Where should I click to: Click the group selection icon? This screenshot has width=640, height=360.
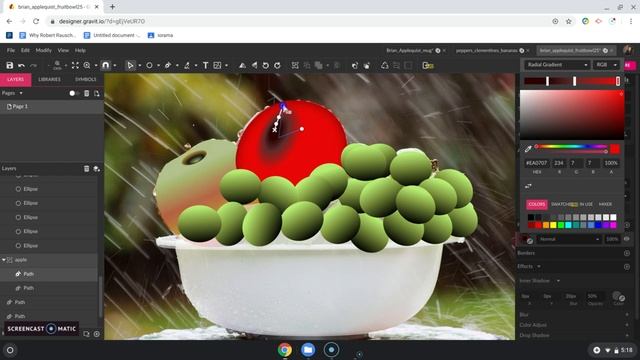[295, 65]
